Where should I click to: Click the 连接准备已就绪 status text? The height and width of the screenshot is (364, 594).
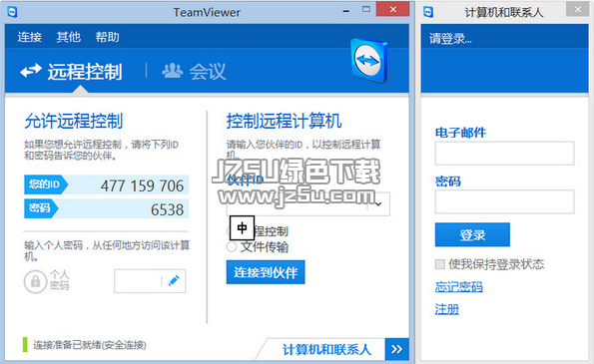click(x=90, y=345)
